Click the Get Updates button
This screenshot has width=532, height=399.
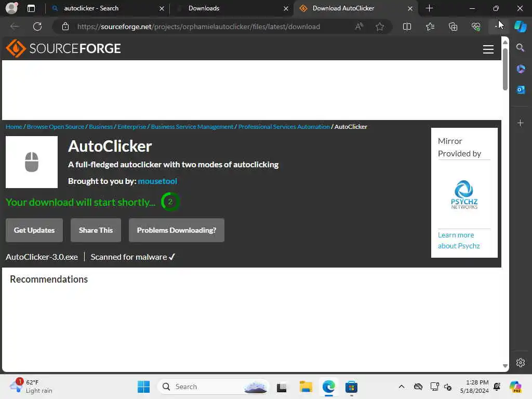34,230
